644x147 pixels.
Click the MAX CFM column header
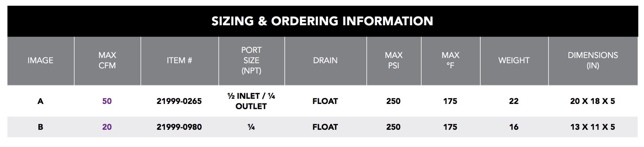point(107,61)
